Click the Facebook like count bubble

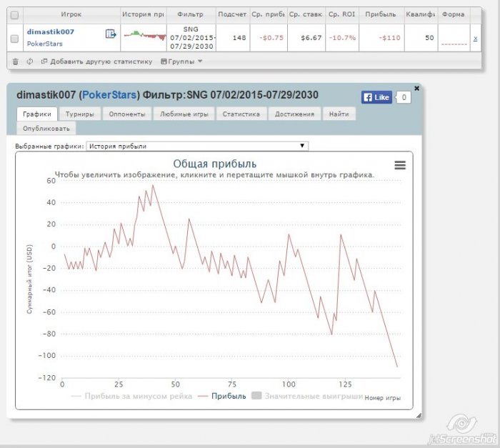coord(404,97)
